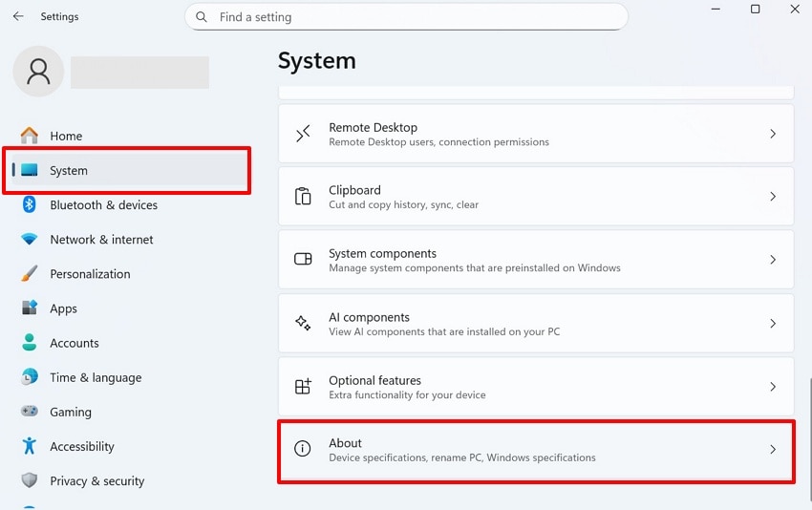This screenshot has height=510, width=812.
Task: Click 'Cut and copy history, sync, clear' text
Action: tap(403, 204)
